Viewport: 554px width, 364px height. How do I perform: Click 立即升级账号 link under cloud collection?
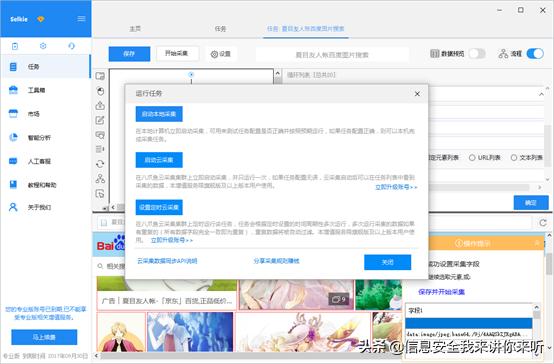(x=396, y=187)
